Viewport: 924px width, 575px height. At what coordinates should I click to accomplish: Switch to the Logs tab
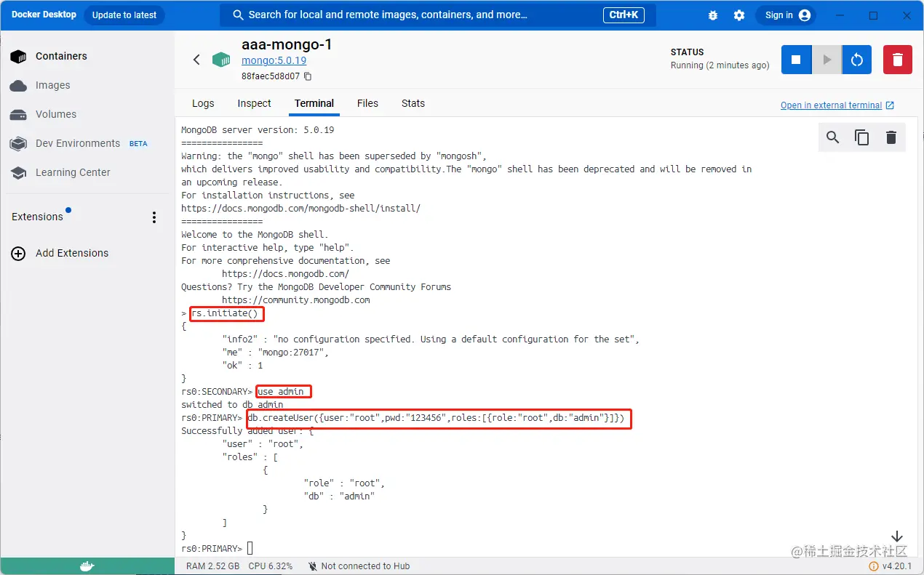pos(203,103)
